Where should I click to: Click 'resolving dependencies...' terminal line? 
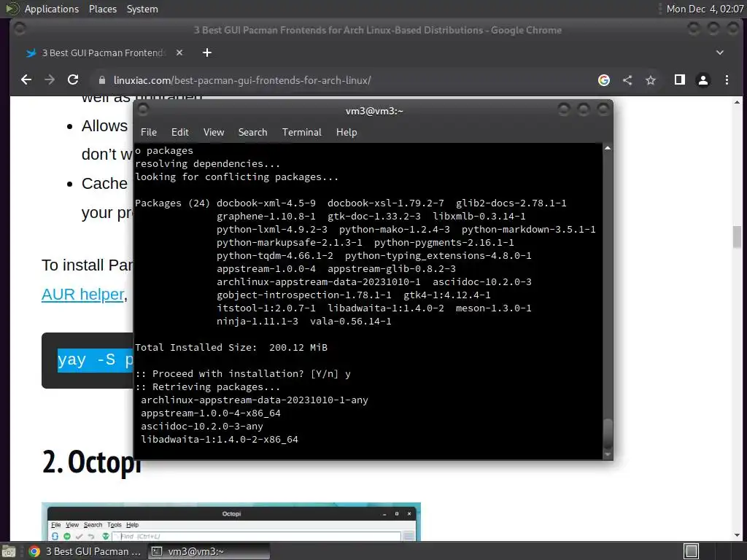click(x=207, y=163)
